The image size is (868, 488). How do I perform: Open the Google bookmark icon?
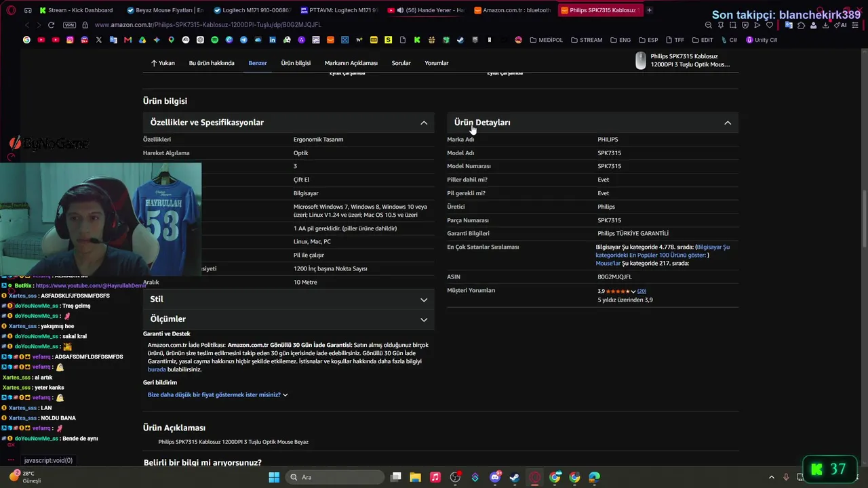click(26, 40)
